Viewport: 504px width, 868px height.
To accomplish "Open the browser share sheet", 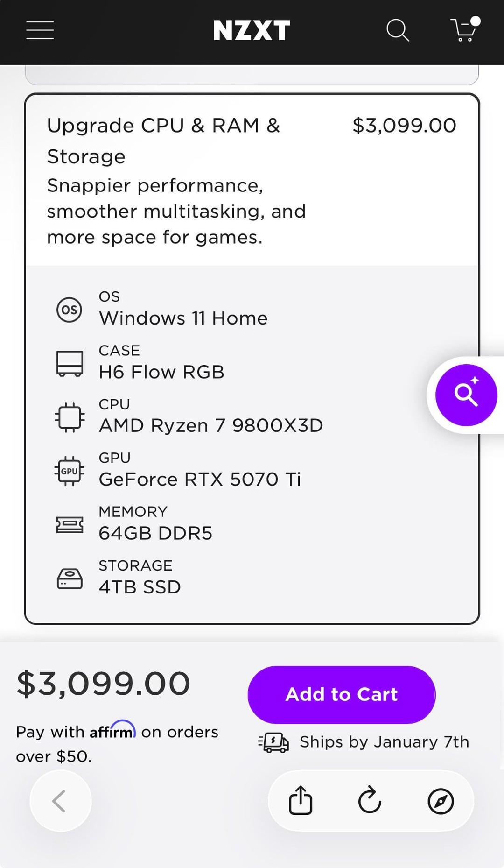I will [301, 801].
